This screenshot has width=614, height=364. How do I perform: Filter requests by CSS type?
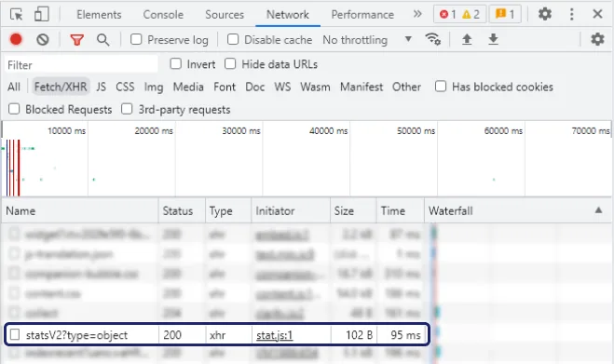125,87
